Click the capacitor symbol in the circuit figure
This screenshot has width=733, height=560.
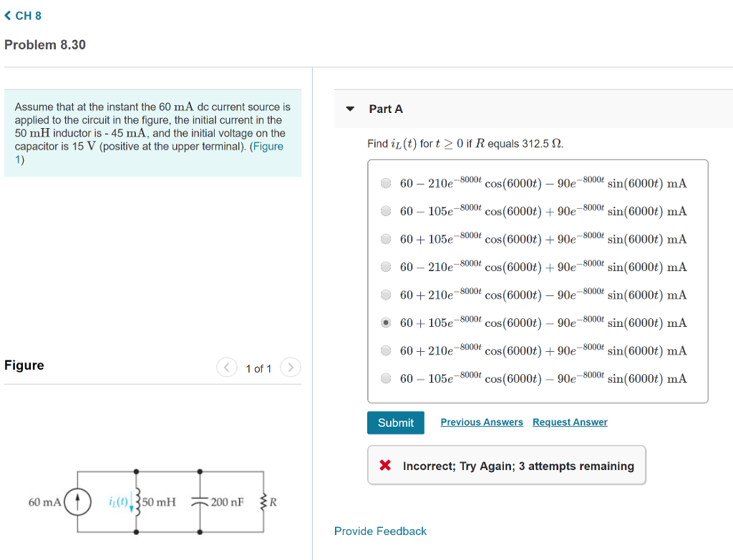pos(198,502)
